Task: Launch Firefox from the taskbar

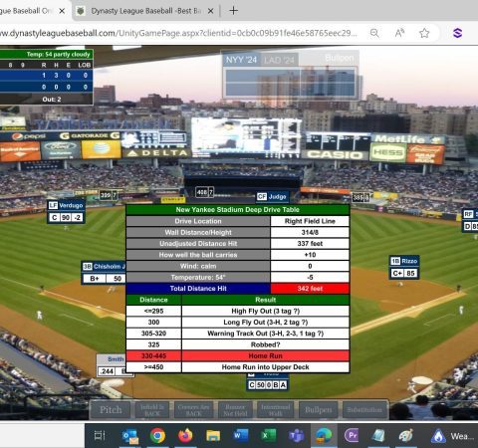Action: [x=185, y=435]
